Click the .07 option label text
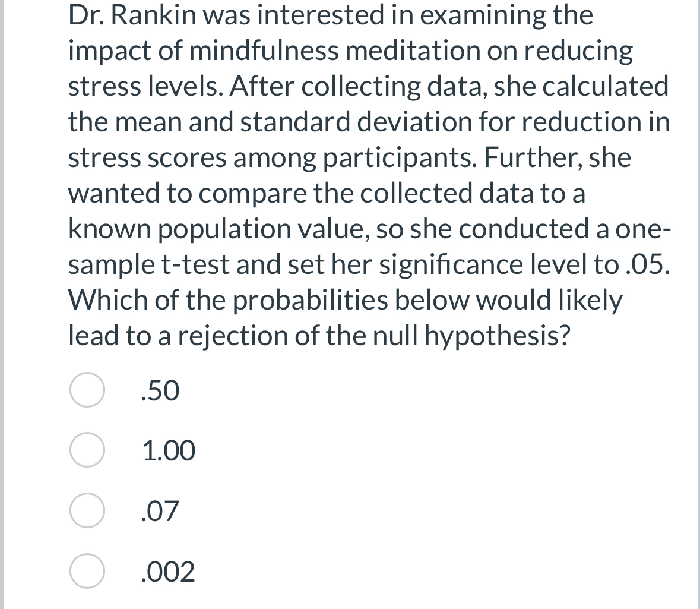 (x=159, y=512)
